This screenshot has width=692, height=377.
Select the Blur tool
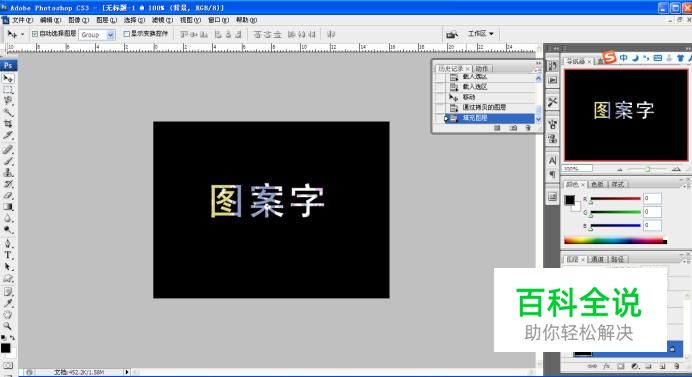[8, 218]
